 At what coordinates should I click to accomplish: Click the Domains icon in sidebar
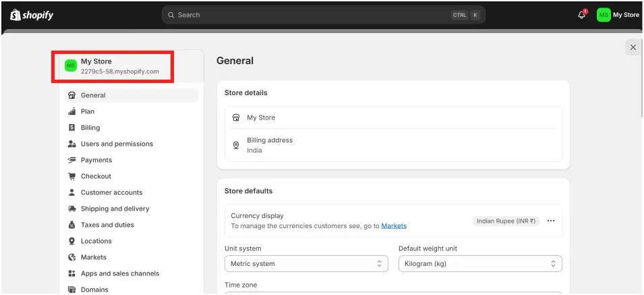tap(72, 290)
